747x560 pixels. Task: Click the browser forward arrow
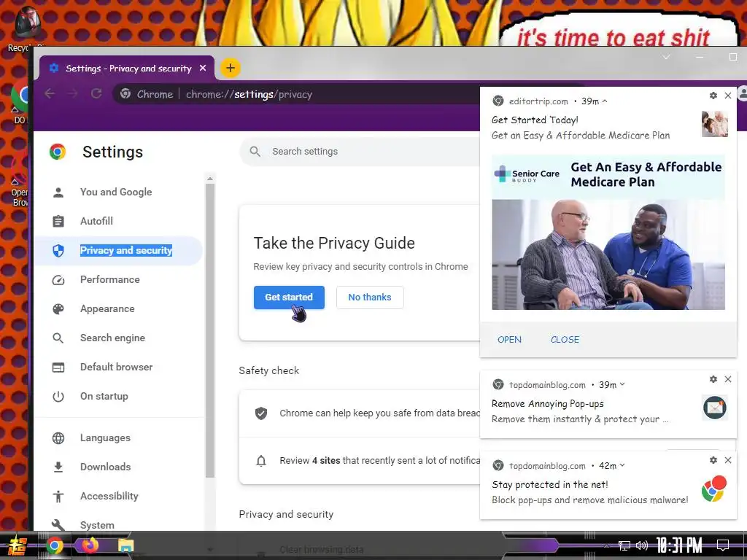[72, 94]
